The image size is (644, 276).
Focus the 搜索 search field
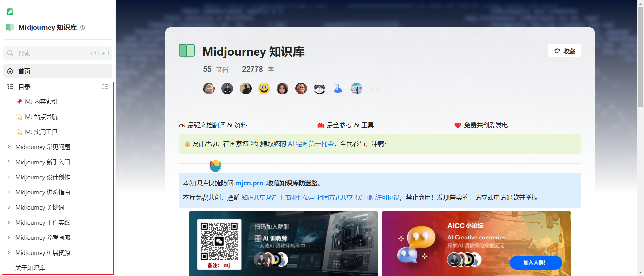click(58, 53)
